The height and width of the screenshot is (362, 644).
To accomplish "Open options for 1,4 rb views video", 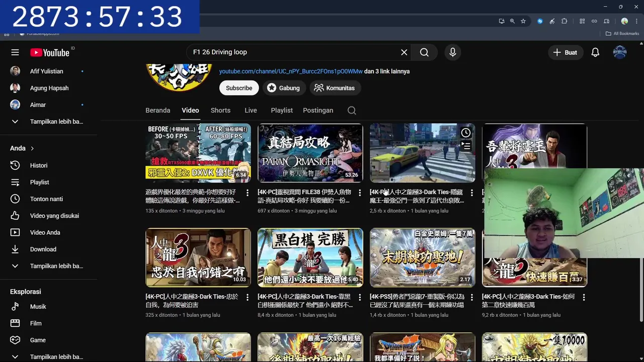I will [471, 298].
